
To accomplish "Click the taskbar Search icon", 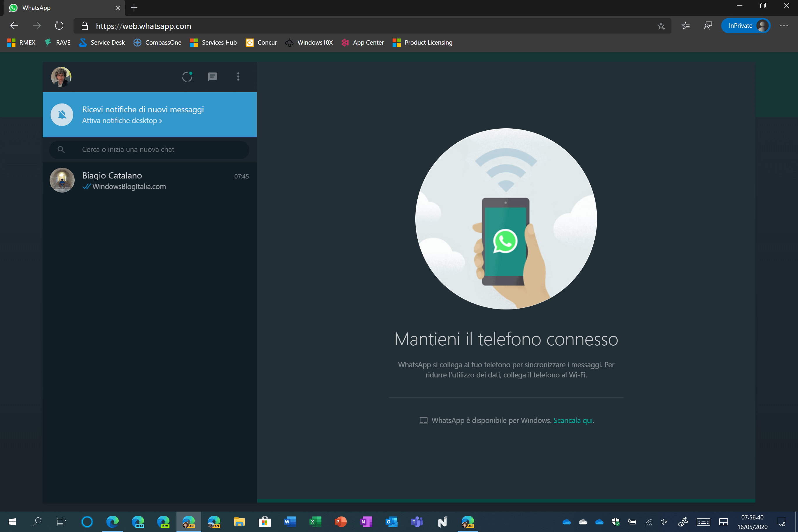I will click(x=37, y=522).
